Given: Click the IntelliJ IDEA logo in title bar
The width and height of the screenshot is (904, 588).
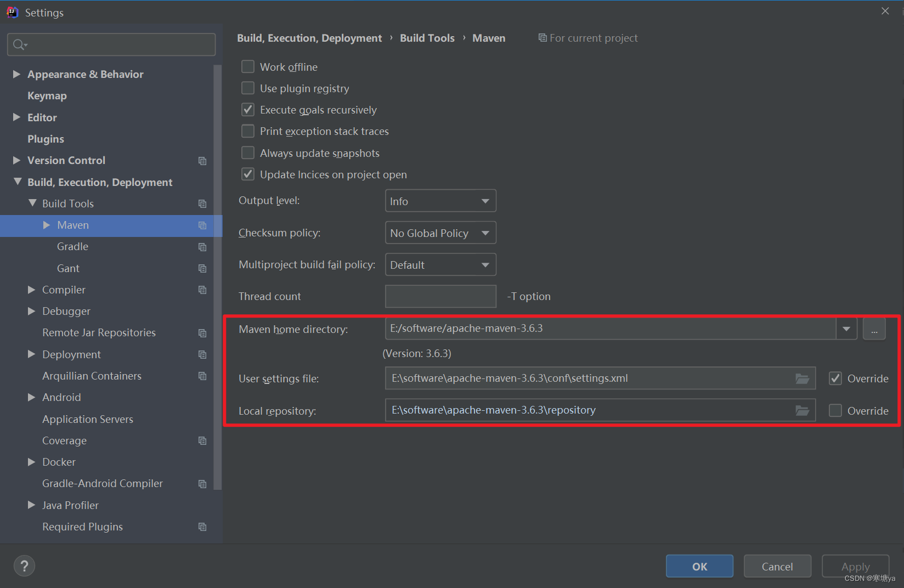Looking at the screenshot, I should click(x=12, y=12).
